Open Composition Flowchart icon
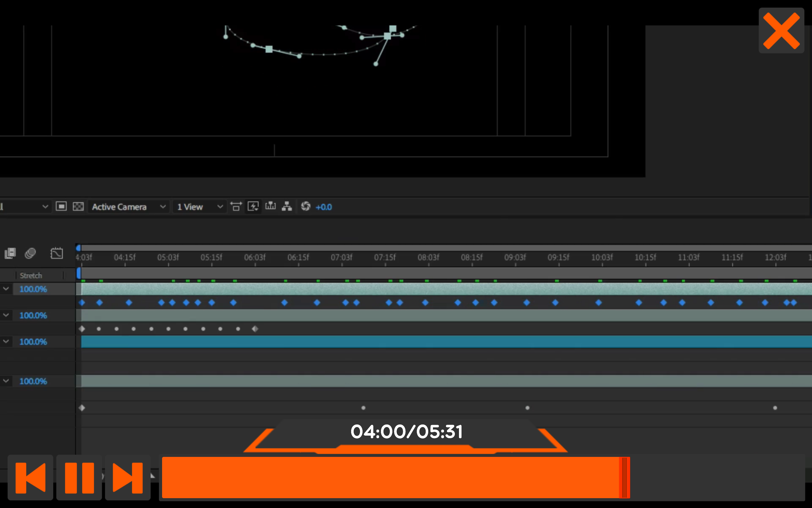Screen dimensions: 812x508 pyautogui.click(x=286, y=206)
